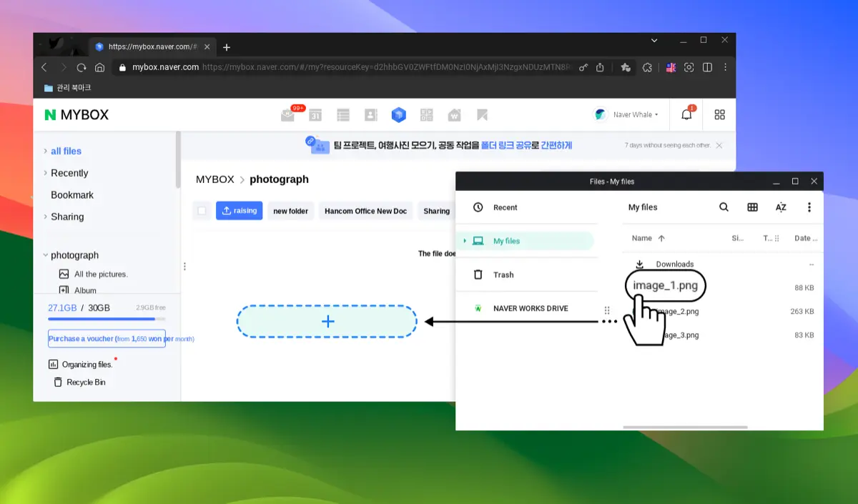Toggle A-Z sorting in the Files window
Image resolution: width=858 pixels, height=504 pixels.
(781, 207)
